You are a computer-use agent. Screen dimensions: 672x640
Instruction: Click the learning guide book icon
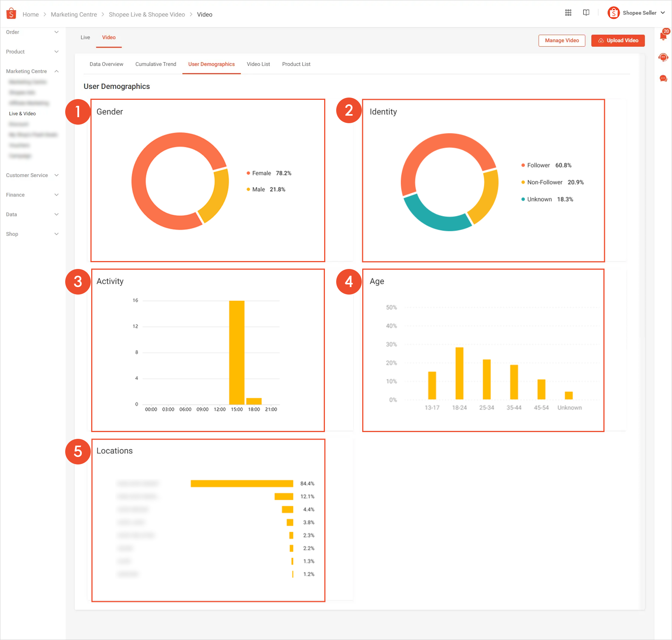point(586,12)
